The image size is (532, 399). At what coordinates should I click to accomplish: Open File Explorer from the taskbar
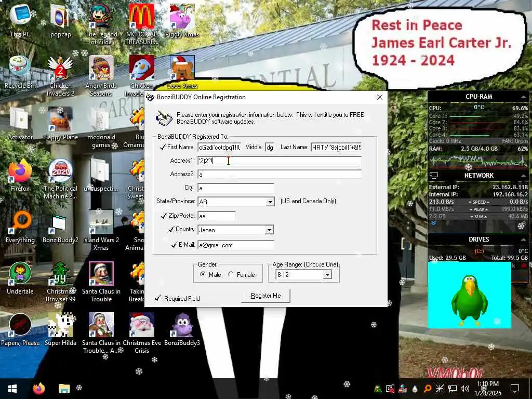(x=64, y=389)
